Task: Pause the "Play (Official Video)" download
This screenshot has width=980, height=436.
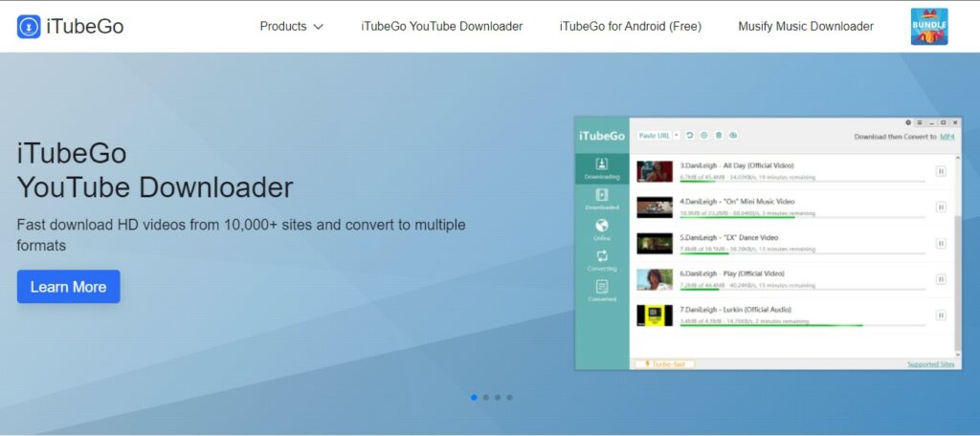Action: (x=941, y=279)
